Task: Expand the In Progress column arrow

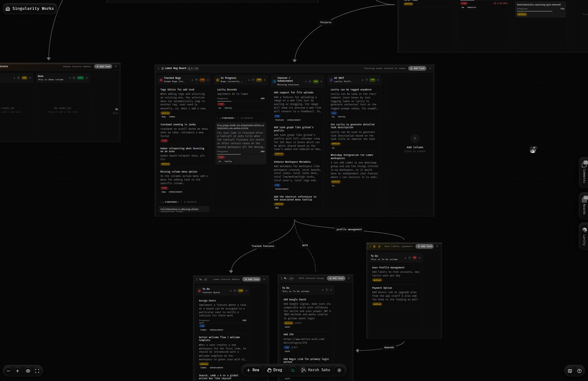Action: (x=264, y=80)
